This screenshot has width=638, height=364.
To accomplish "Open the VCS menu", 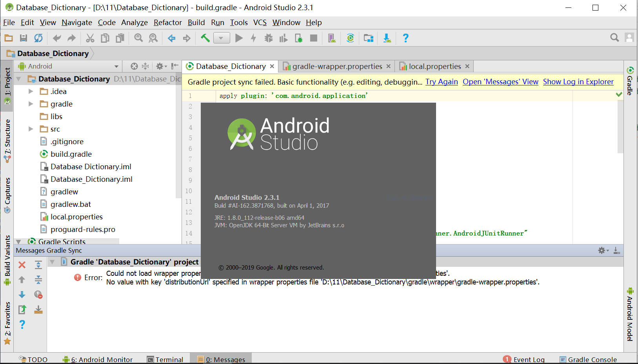I will [260, 22].
